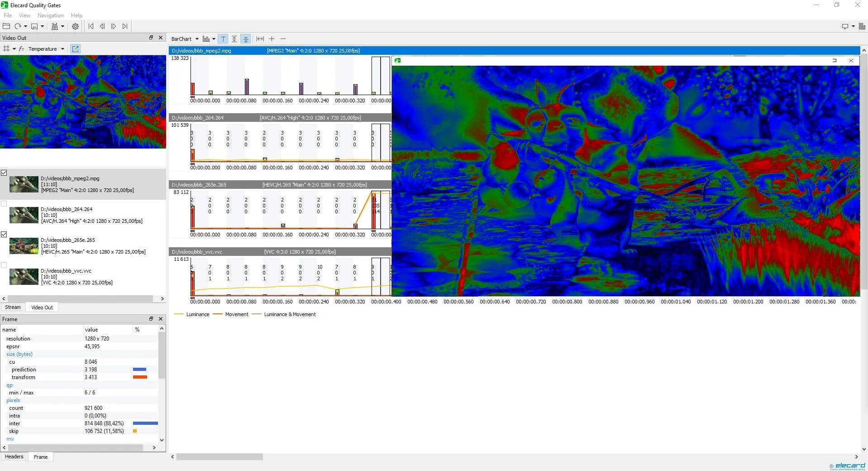Image resolution: width=868 pixels, height=471 pixels.
Task: Click the bbb_265e.265 video thumbnail
Action: tap(24, 246)
